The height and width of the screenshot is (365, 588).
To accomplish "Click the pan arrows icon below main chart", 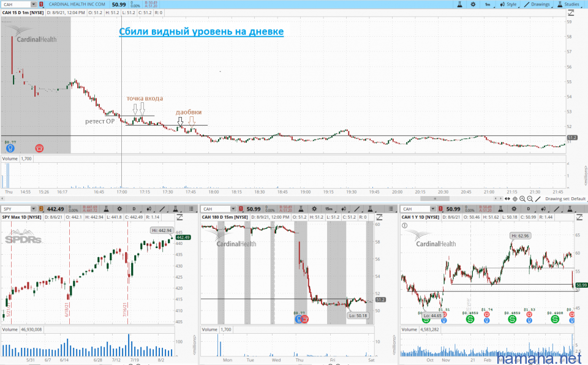I will click(x=507, y=199).
